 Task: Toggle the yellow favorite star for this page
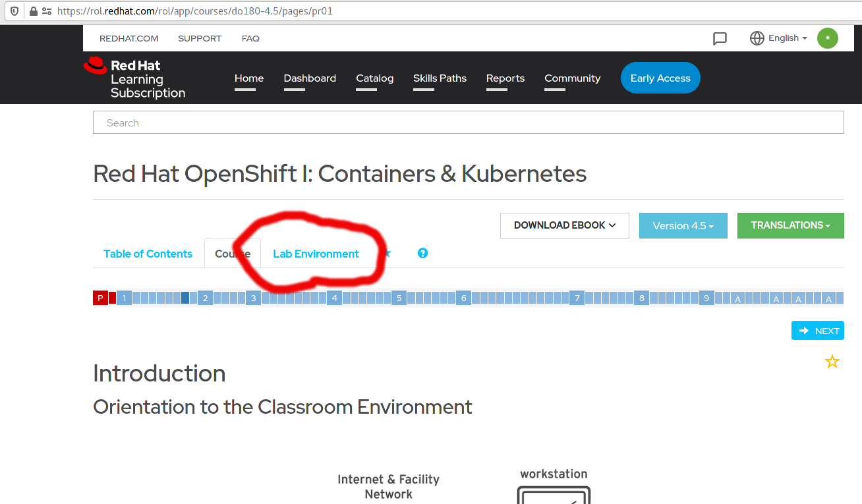[832, 361]
